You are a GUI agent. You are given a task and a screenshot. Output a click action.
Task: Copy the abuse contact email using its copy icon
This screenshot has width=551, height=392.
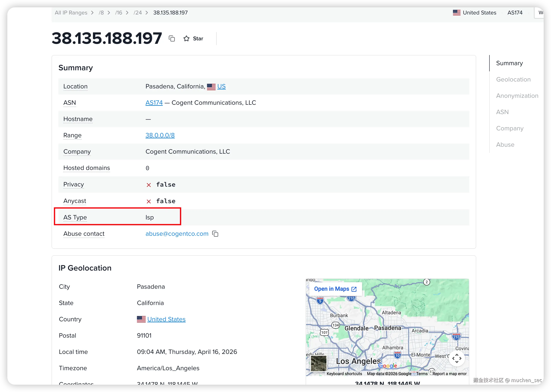tap(215, 234)
